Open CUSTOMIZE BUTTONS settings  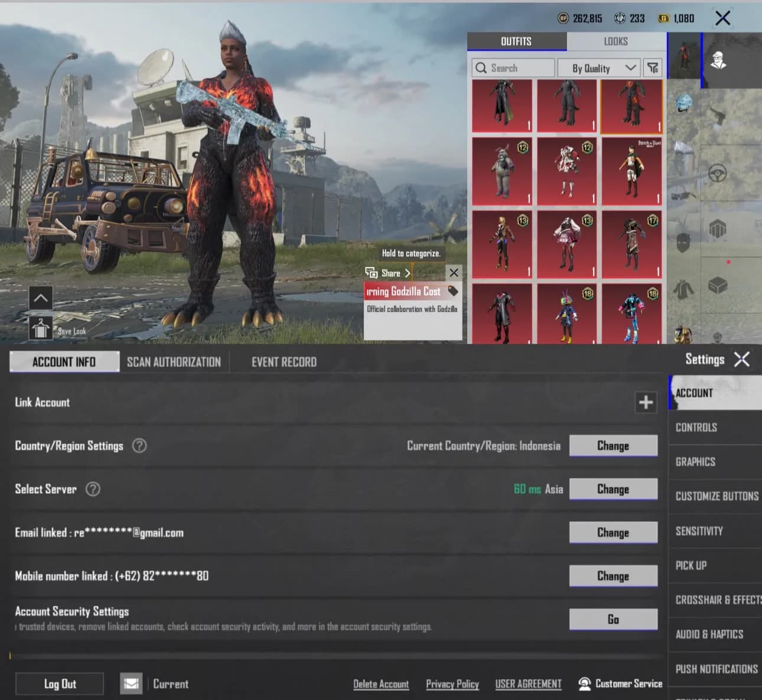(715, 496)
